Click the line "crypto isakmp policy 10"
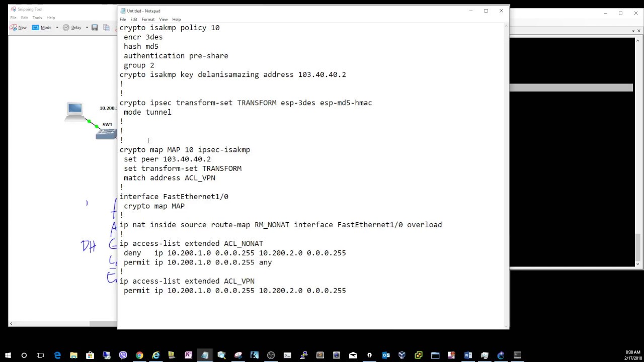 [x=170, y=28]
